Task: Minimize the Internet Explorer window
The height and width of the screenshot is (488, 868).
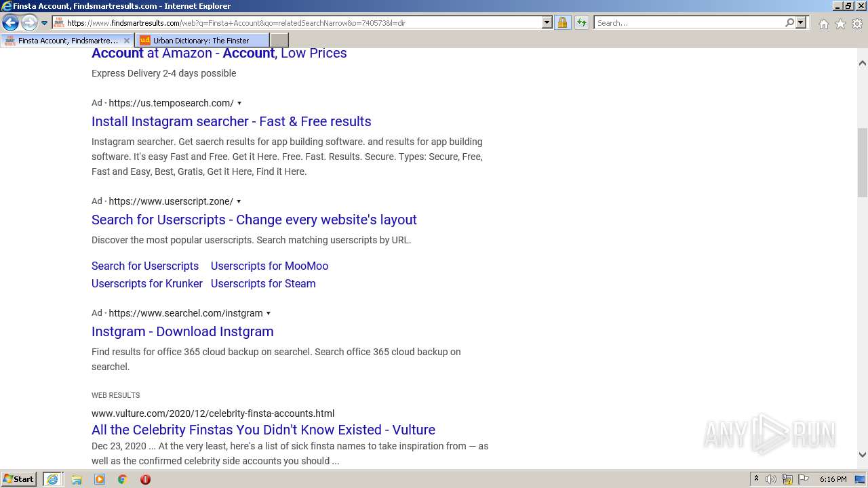Action: click(x=837, y=6)
